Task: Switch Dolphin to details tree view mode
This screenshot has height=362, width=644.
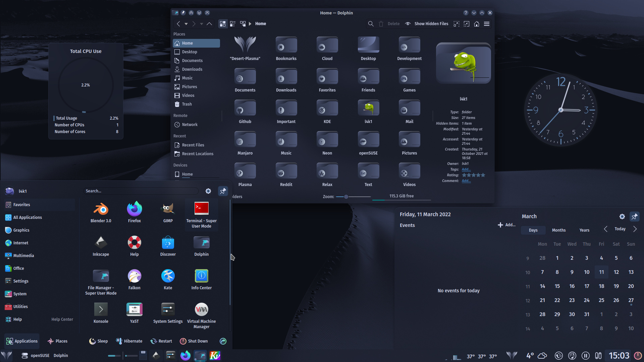Action: pos(243,24)
